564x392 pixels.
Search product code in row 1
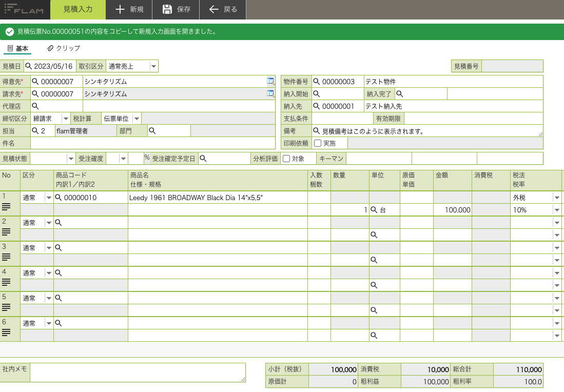pos(59,198)
